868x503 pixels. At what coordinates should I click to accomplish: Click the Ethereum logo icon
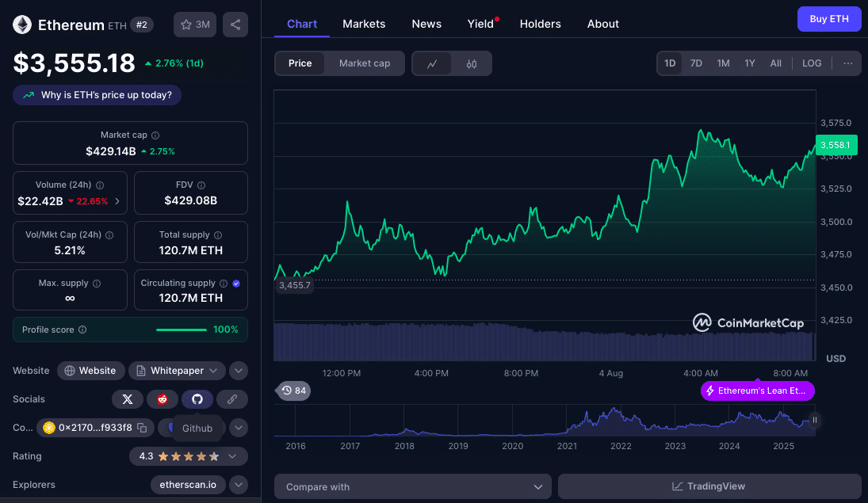pos(22,25)
